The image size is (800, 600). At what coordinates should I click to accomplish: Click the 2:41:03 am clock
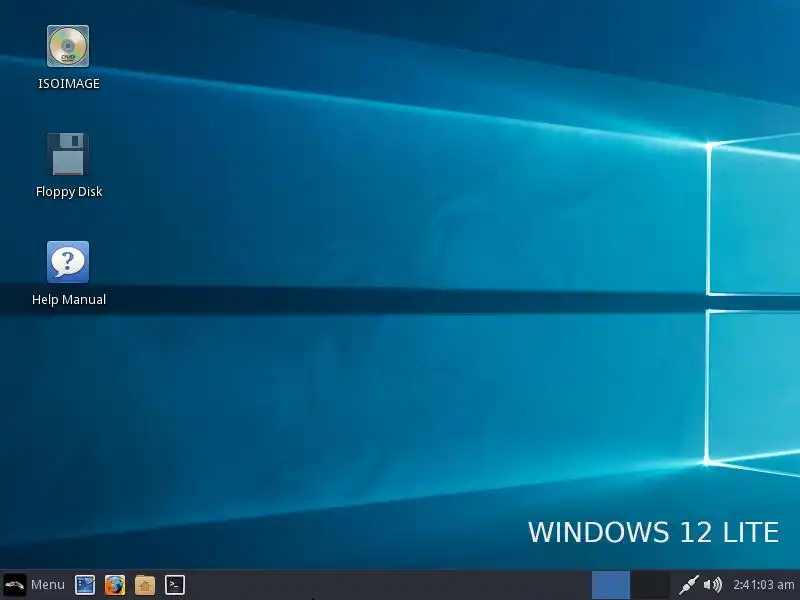763,585
